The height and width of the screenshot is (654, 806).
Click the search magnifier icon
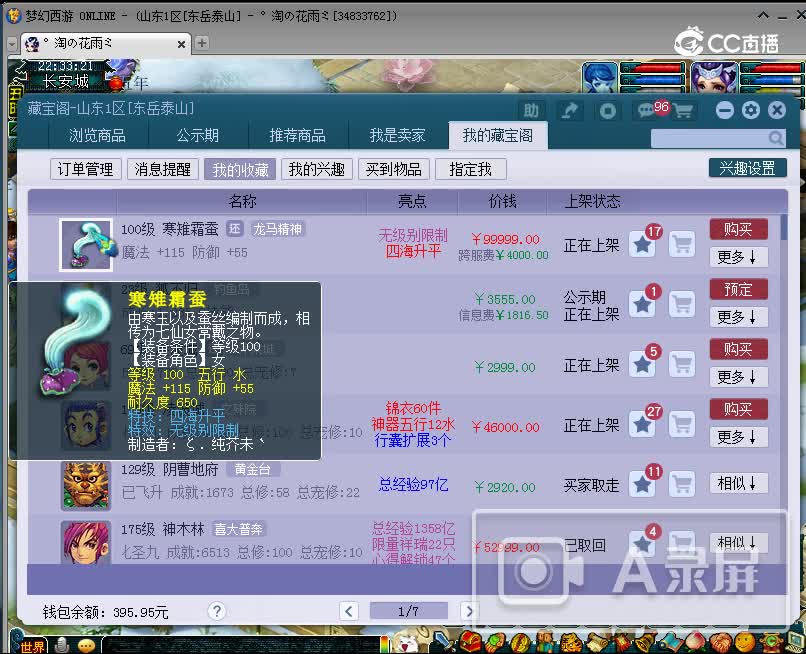coord(776,138)
